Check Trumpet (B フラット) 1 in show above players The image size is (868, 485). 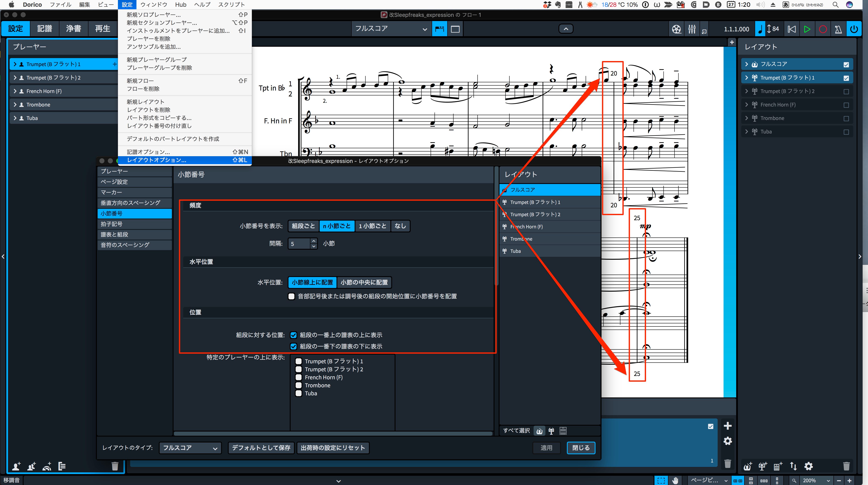click(299, 361)
